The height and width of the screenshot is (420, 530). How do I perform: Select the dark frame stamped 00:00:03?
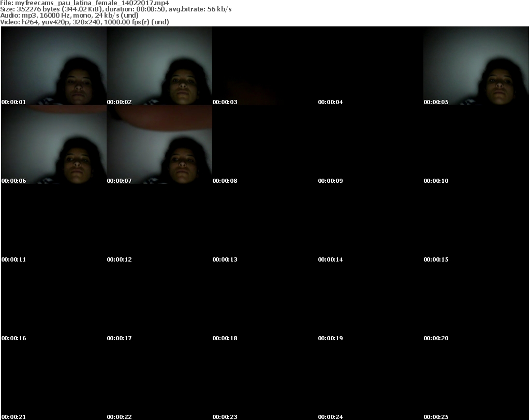[265, 66]
